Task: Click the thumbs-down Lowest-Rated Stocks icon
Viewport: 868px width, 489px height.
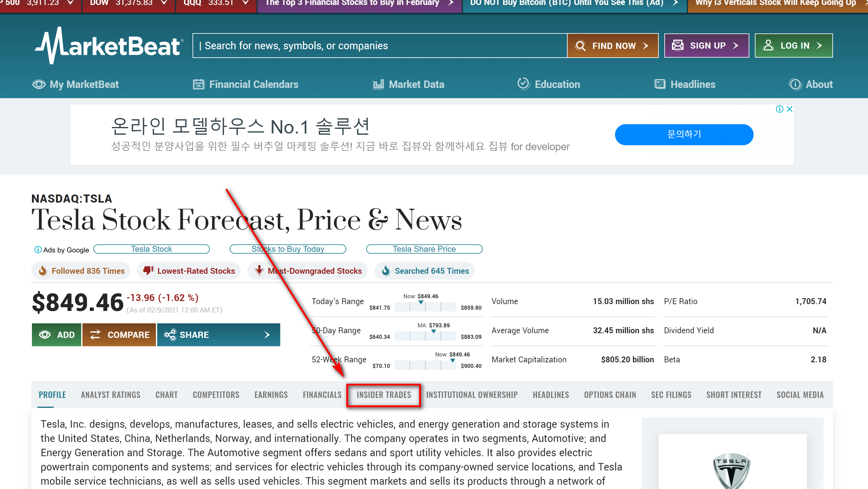Action: pyautogui.click(x=148, y=270)
